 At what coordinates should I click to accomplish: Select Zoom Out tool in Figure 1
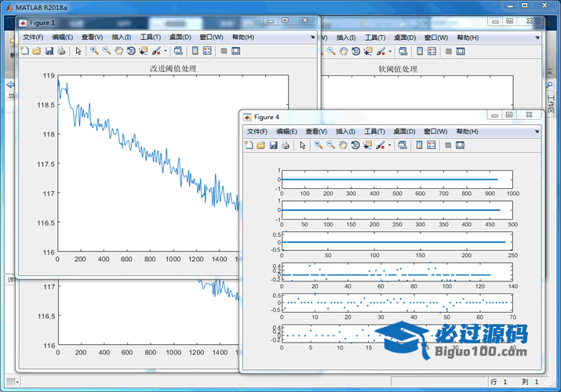click(107, 51)
